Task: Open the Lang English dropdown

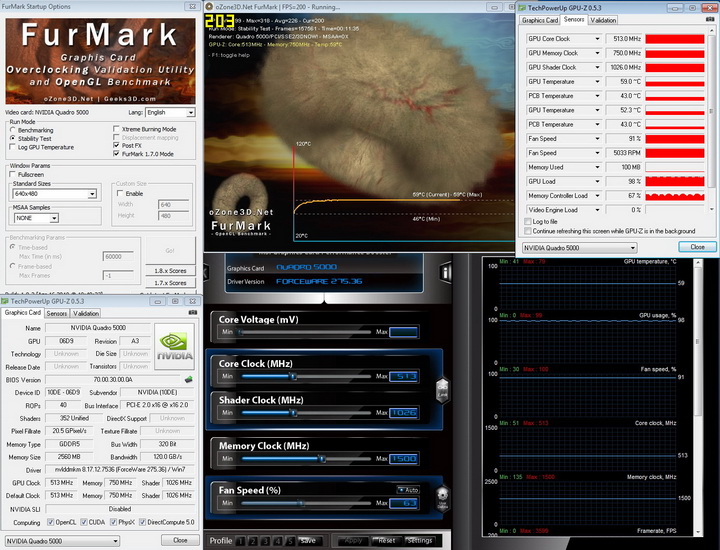Action: [170, 112]
